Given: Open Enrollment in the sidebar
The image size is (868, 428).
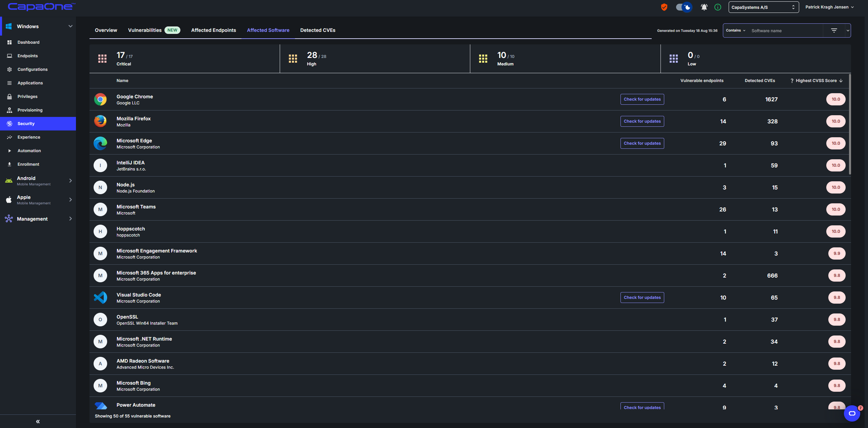Looking at the screenshot, I should click(38, 164).
